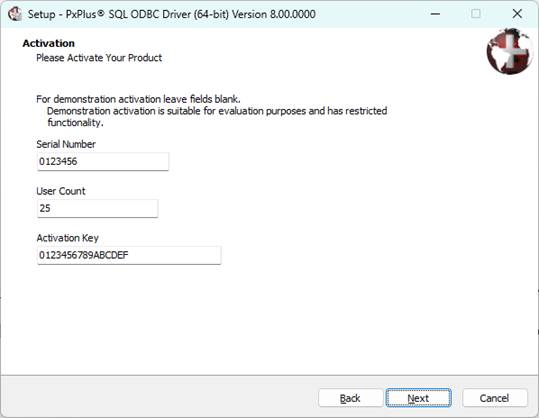Close the setup window
The width and height of the screenshot is (539, 418).
click(517, 14)
